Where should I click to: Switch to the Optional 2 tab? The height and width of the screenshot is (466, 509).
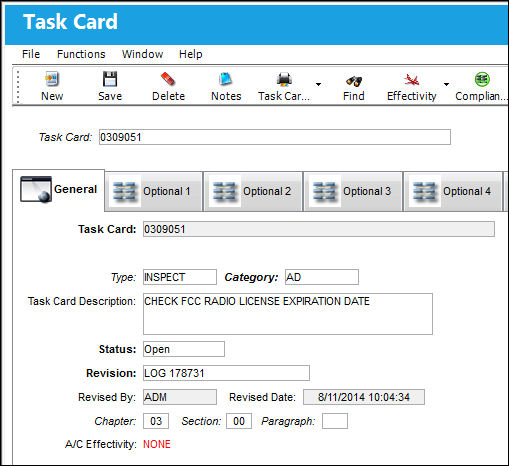point(254,191)
